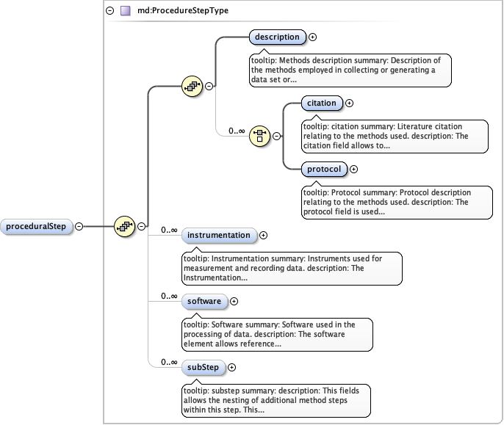The width and height of the screenshot is (504, 425).
Task: Click the md:ProcedureStepType purple square icon
Action: point(126,11)
